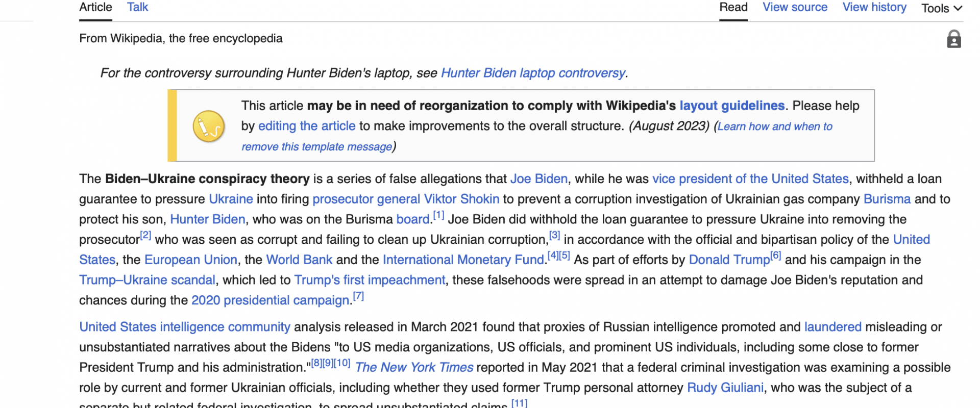Viewport: 980px width, 408px height.
Task: Open the Hunter Biden laptop controversy link
Action: click(x=533, y=73)
